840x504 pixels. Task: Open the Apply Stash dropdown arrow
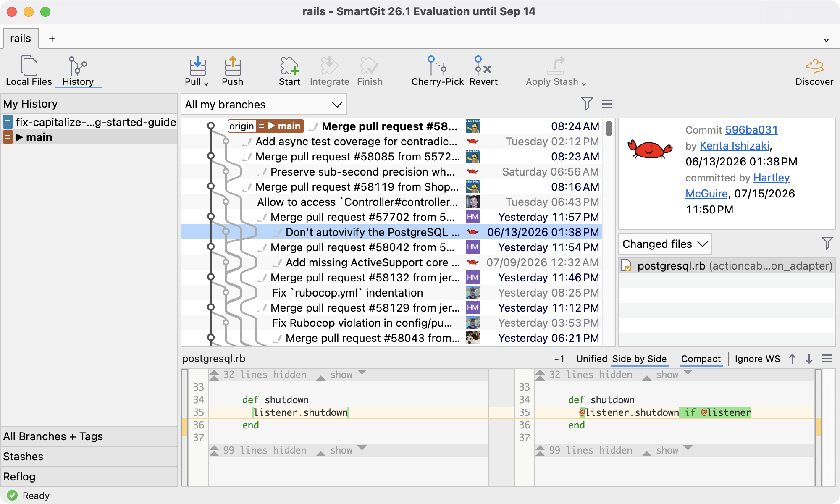pyautogui.click(x=584, y=84)
